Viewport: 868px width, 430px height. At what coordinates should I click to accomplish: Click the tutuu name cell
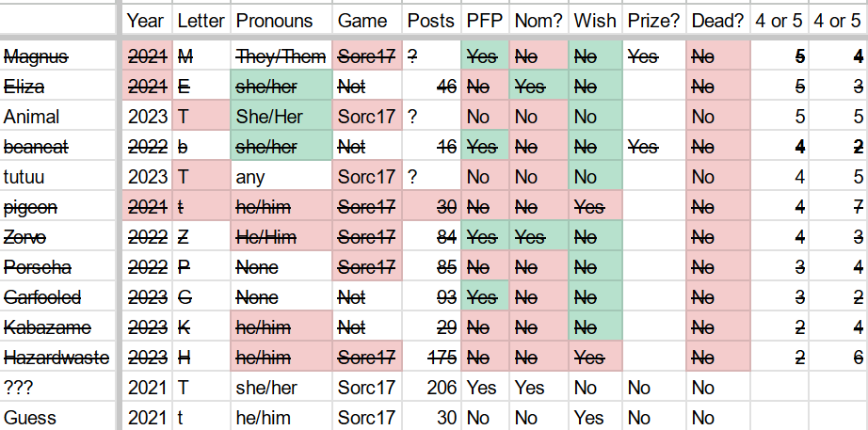click(57, 177)
